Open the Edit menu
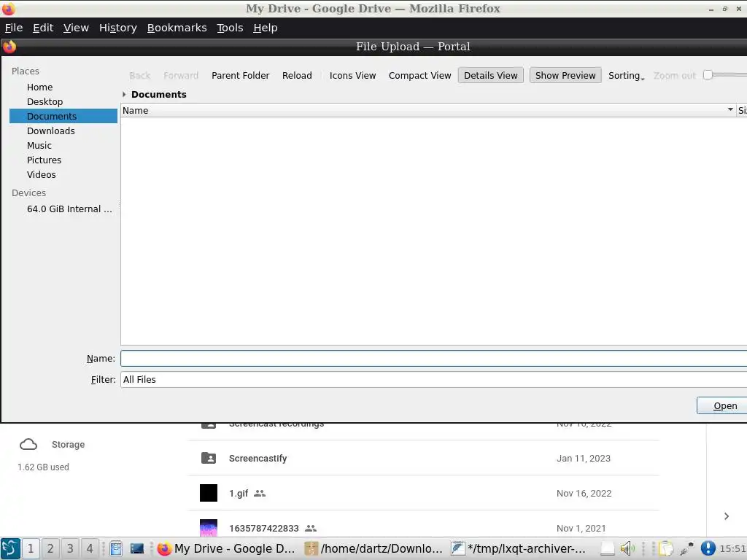 point(43,28)
